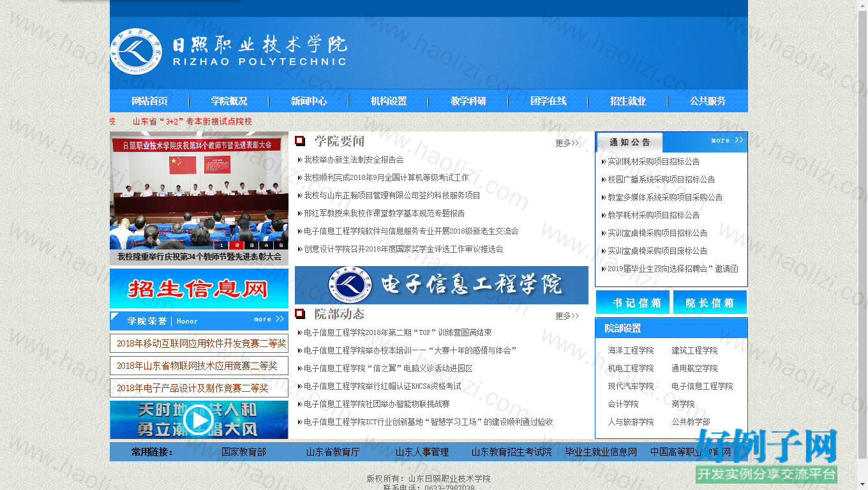This screenshot has height=490, width=868.
Task: Open news about 山东正翰项目管理有限公司 signing
Action: (392, 195)
